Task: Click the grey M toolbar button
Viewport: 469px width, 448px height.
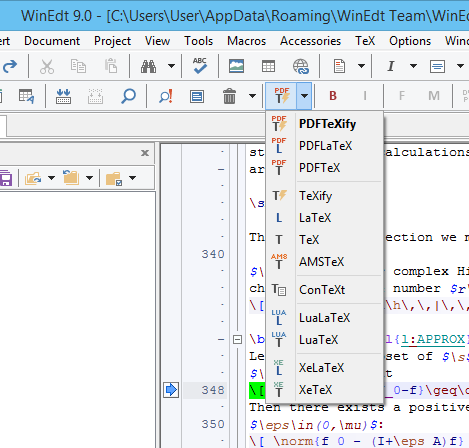Action: pos(434,96)
